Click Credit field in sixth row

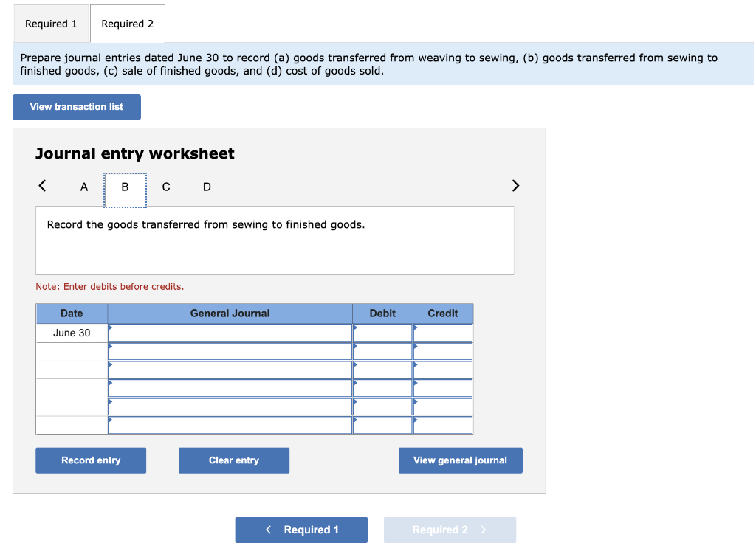coord(443,425)
